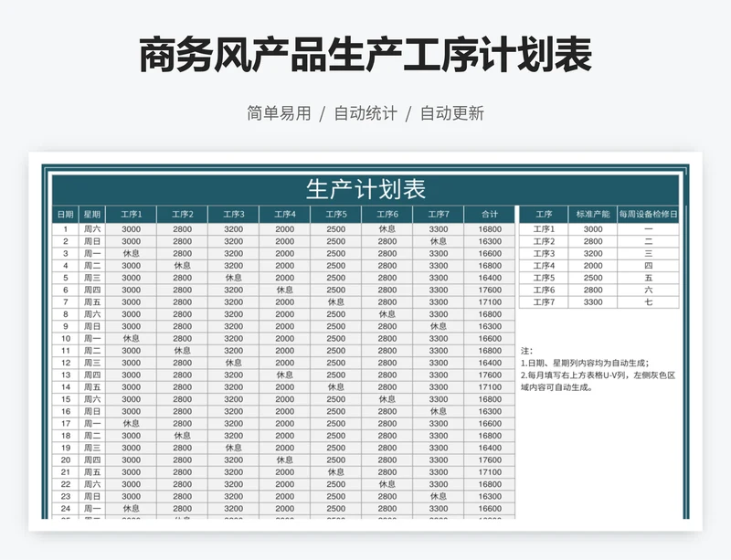
Task: Click 休息 under 工序2 in date 4 row
Action: click(x=182, y=266)
